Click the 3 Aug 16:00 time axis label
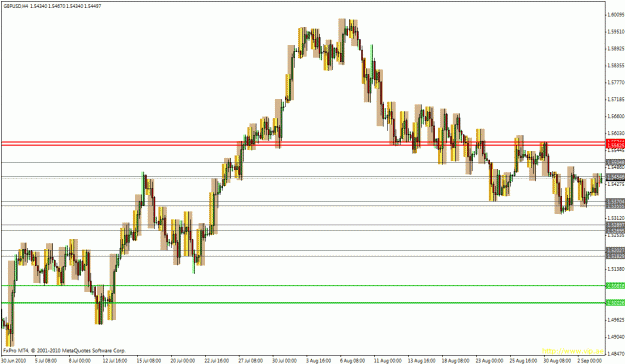 tap(318, 361)
